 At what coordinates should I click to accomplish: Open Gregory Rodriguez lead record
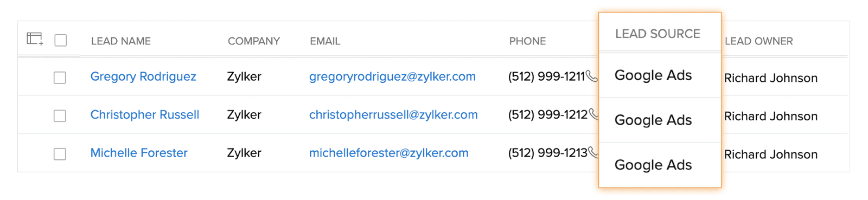(143, 76)
